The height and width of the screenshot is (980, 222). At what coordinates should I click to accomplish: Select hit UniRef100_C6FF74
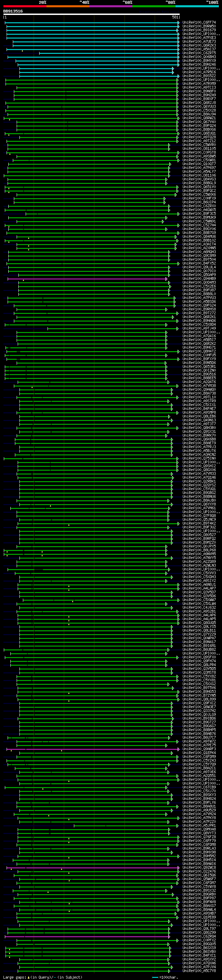(x=199, y=23)
